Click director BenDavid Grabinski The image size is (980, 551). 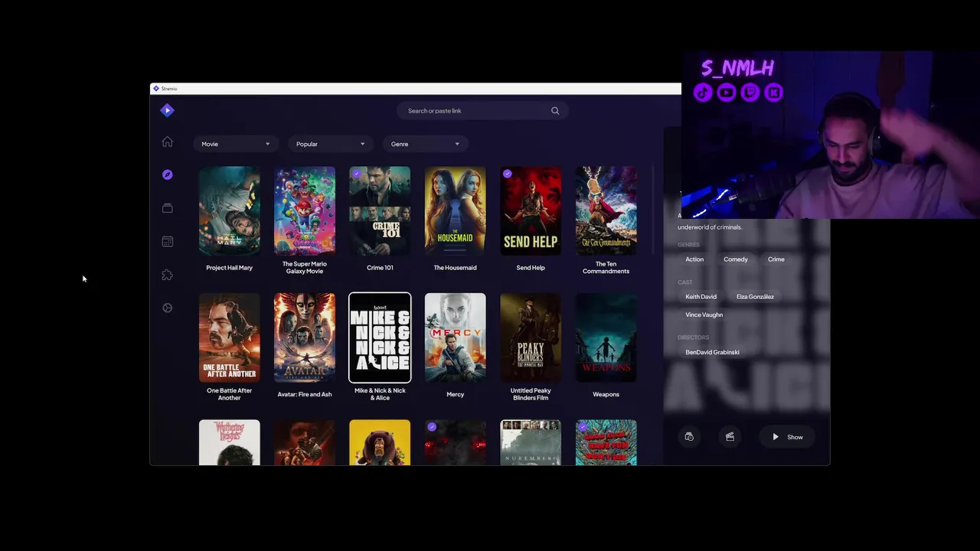712,352
